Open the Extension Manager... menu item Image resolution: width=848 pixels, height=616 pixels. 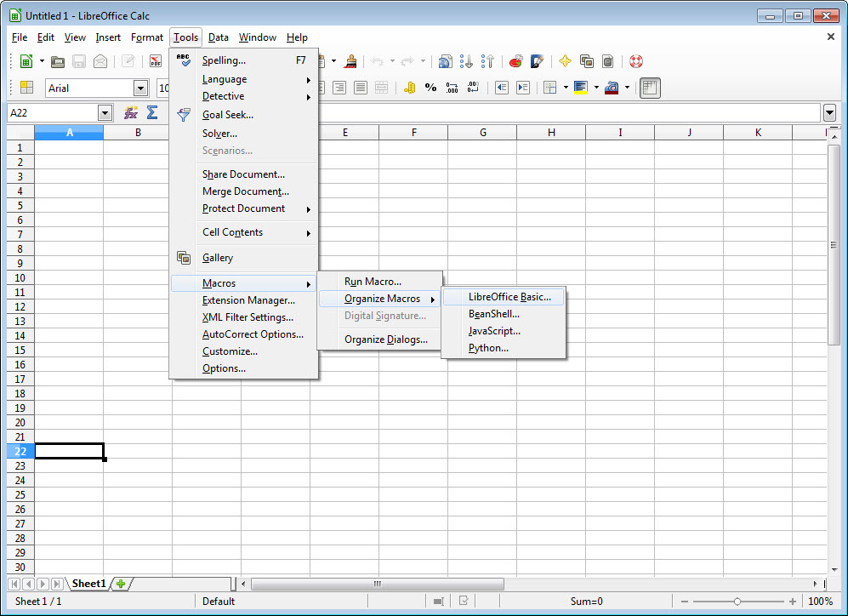pyautogui.click(x=243, y=300)
